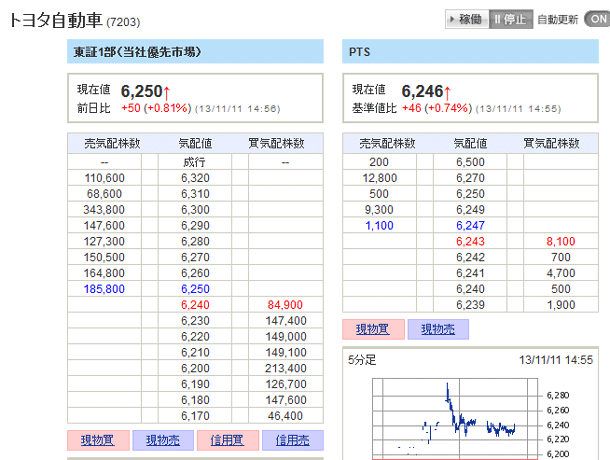
Task: Open the 信用売 margin sell link
Action: click(x=293, y=440)
